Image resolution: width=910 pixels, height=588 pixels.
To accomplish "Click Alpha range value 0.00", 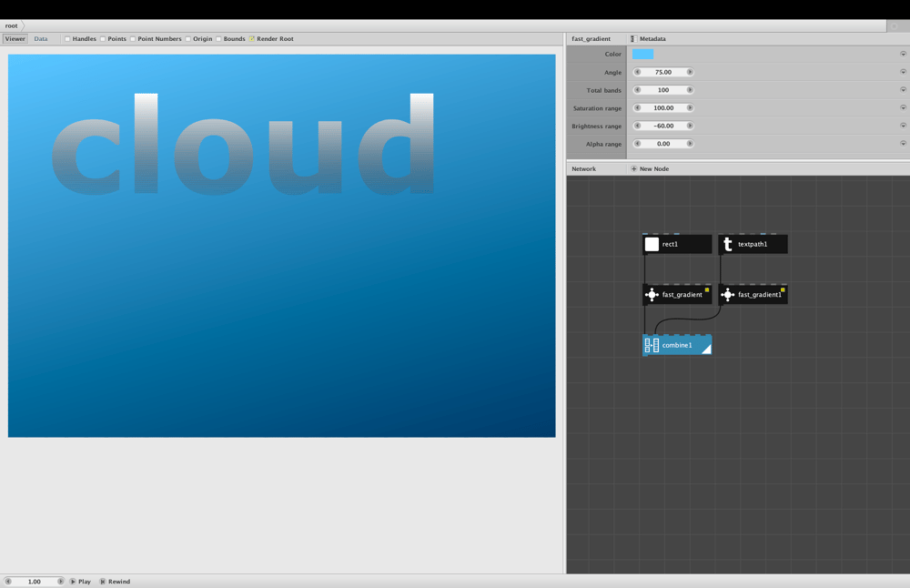I will [x=663, y=144].
